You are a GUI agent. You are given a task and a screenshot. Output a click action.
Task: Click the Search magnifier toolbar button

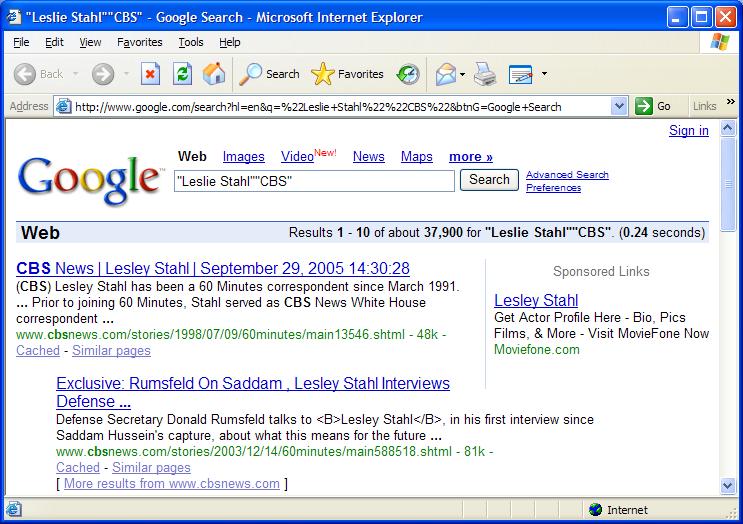point(270,74)
